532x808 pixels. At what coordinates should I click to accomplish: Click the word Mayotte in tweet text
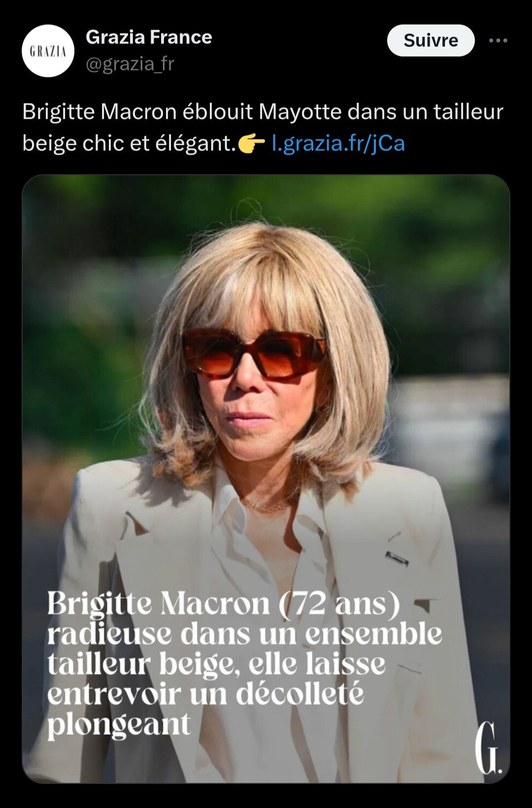pos(300,112)
